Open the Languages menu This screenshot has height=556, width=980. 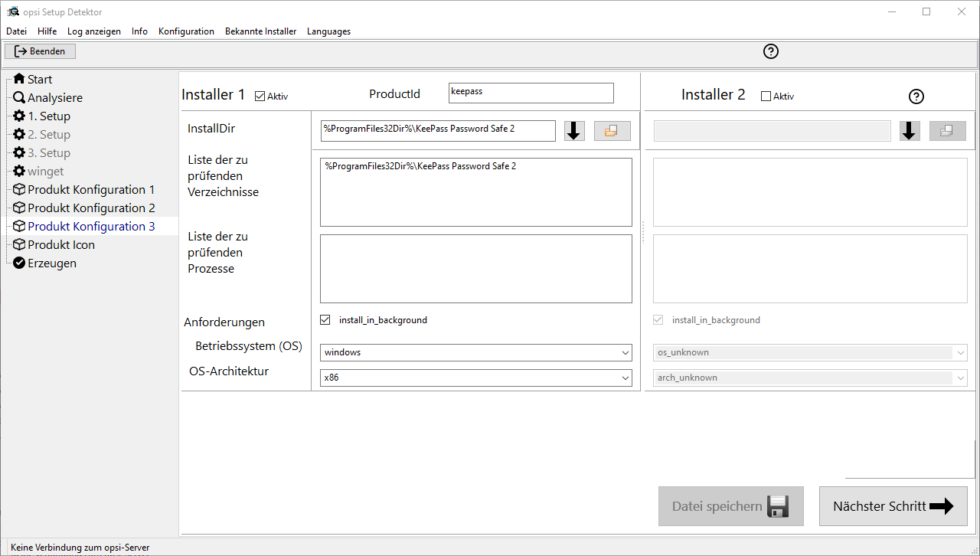click(328, 31)
